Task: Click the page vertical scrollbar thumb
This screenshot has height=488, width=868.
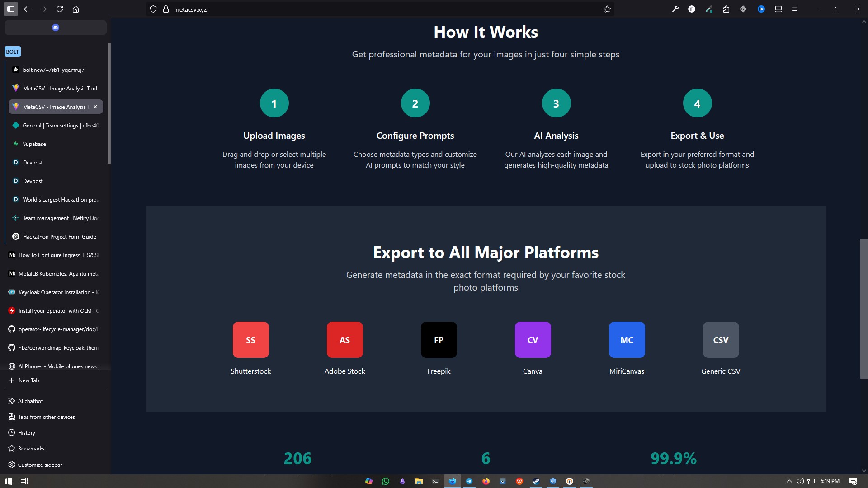Action: click(863, 309)
